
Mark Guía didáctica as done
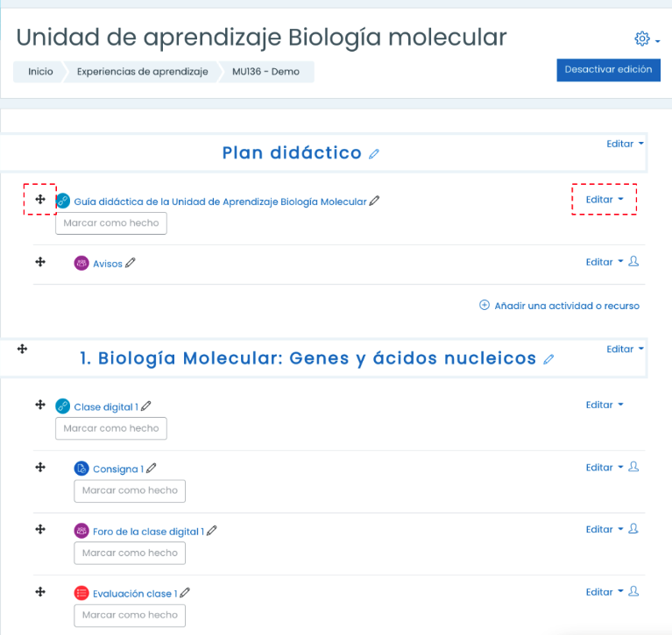(x=111, y=223)
